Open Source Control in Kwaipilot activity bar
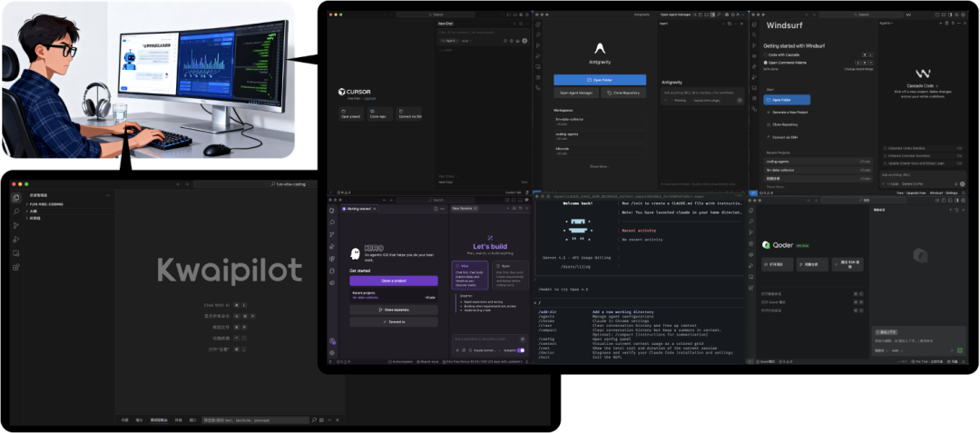980x433 pixels. pyautogui.click(x=16, y=225)
